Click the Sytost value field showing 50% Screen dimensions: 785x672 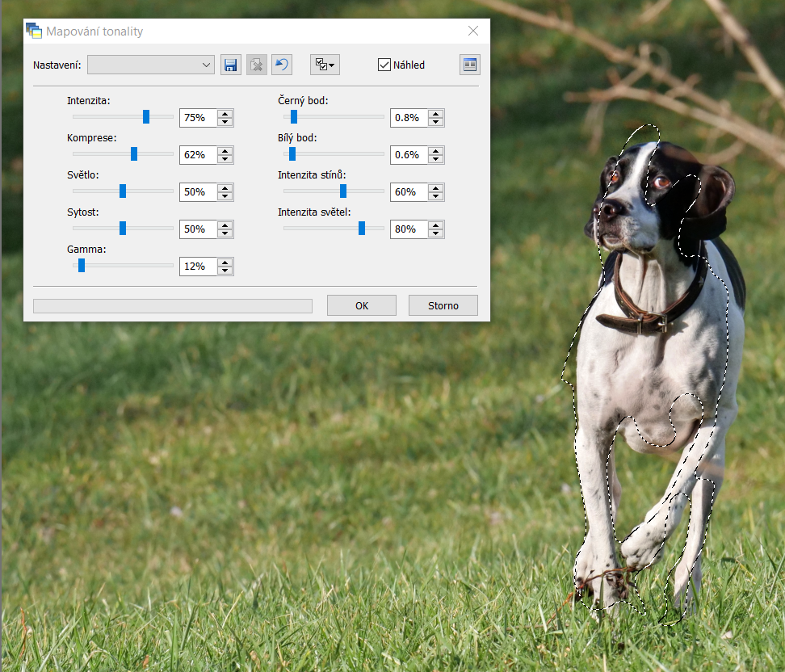[198, 229]
